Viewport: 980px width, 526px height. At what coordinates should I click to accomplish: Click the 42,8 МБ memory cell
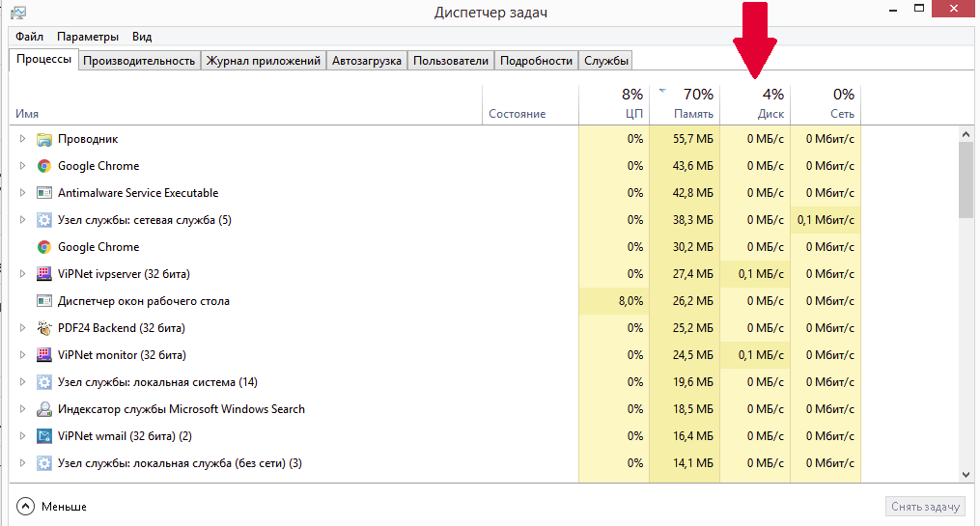pyautogui.click(x=685, y=193)
